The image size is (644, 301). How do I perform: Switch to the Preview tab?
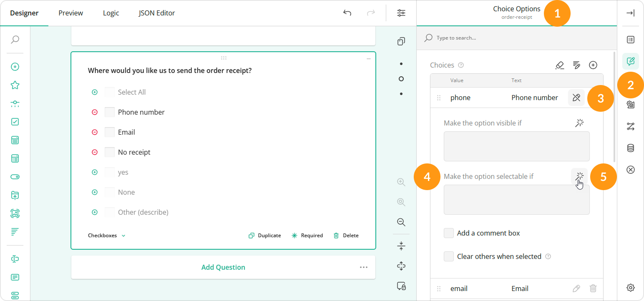[x=70, y=13]
